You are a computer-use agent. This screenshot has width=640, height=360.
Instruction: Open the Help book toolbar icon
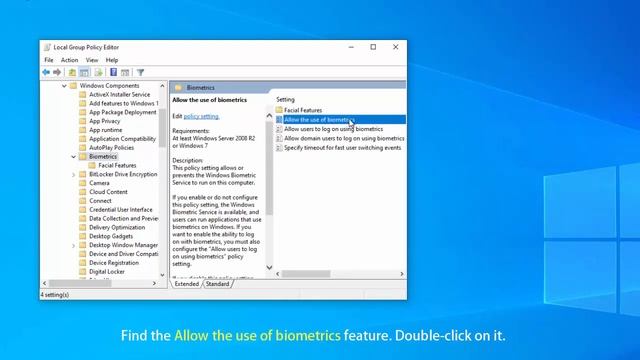[x=113, y=72]
